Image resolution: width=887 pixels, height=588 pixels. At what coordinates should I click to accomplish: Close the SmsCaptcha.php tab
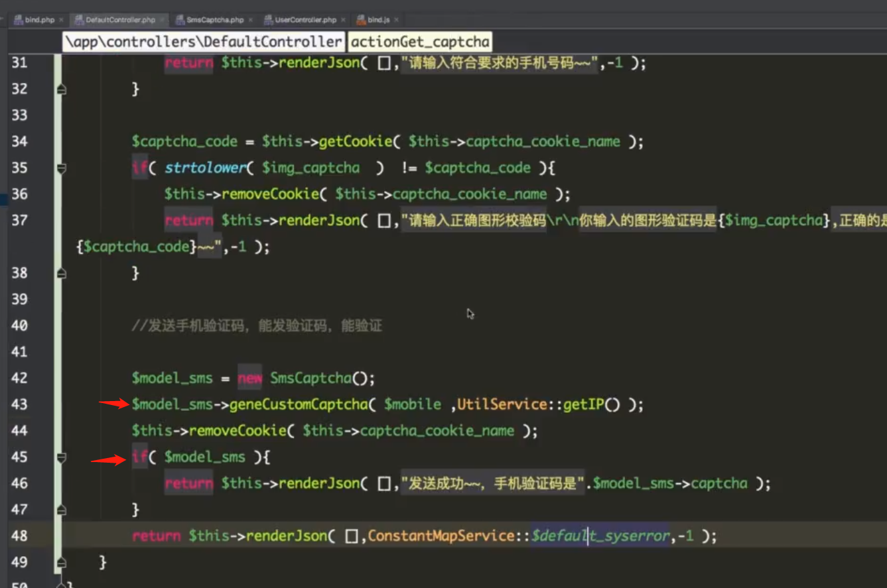click(x=250, y=21)
